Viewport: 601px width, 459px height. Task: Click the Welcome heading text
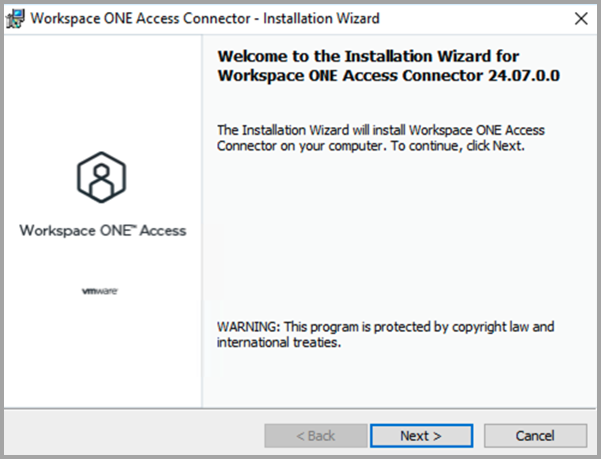[x=389, y=66]
